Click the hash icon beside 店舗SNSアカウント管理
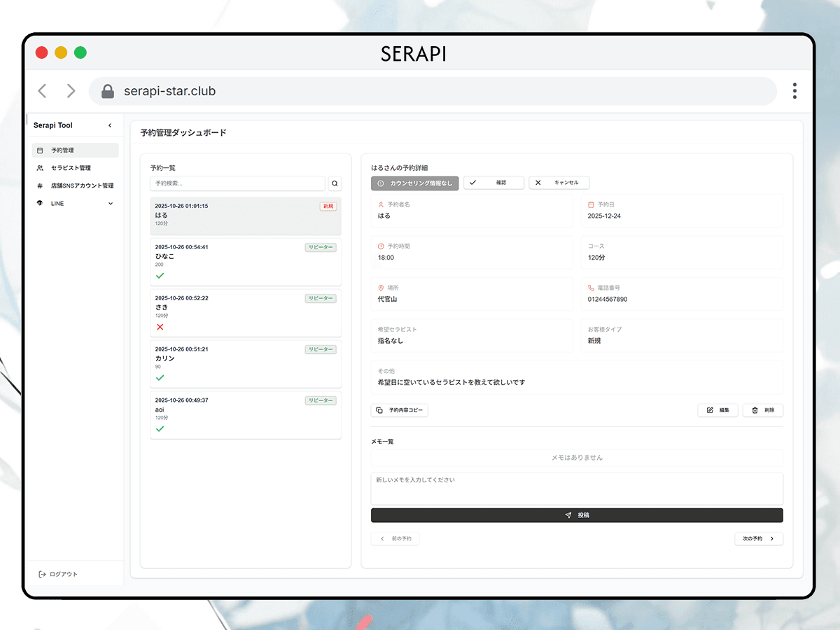840x630 pixels. coord(40,185)
